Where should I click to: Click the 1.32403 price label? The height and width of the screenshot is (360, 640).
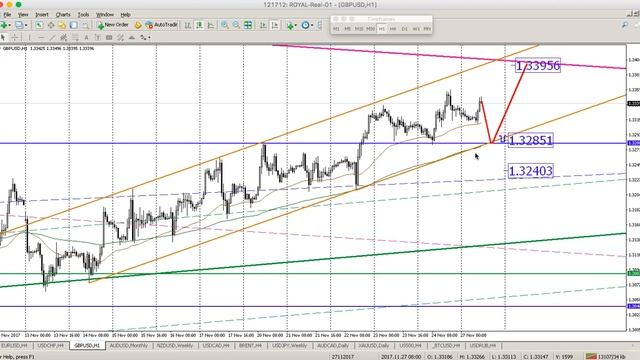(x=531, y=171)
